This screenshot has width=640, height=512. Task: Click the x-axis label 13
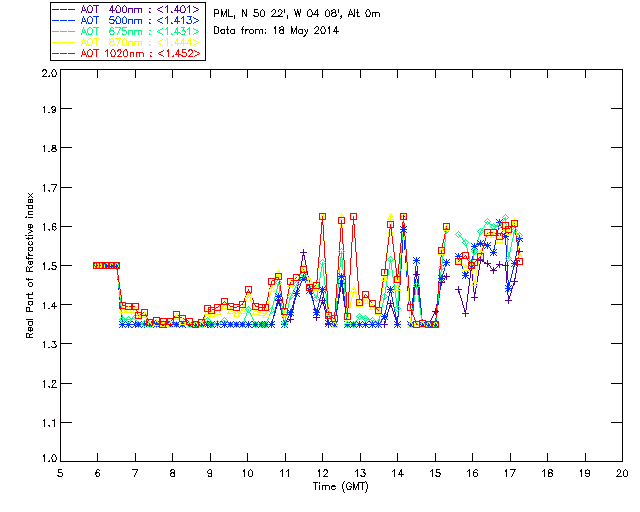(x=360, y=473)
